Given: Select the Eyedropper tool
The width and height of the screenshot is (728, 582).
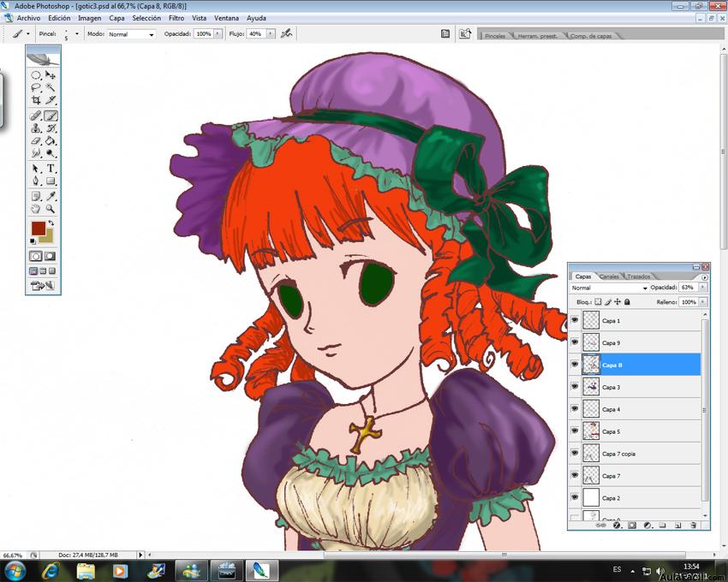Looking at the screenshot, I should point(51,196).
